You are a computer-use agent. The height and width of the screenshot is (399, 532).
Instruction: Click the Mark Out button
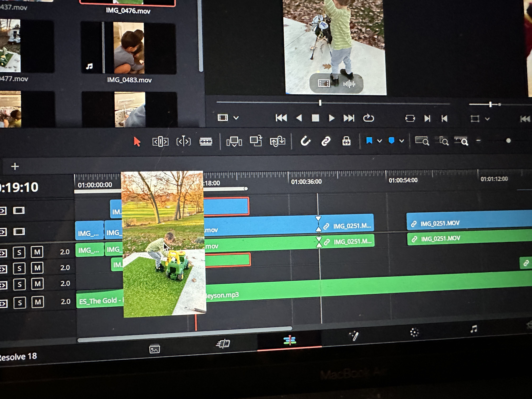[444, 118]
